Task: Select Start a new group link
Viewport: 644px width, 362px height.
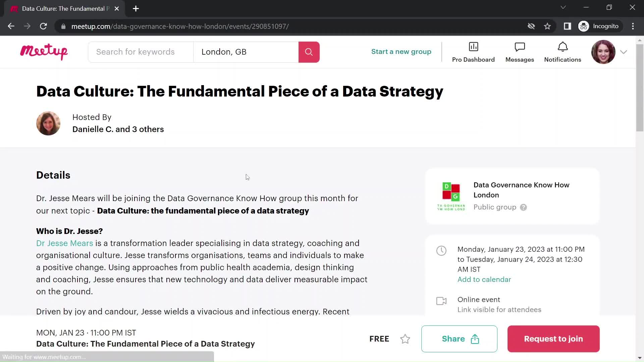Action: click(401, 51)
